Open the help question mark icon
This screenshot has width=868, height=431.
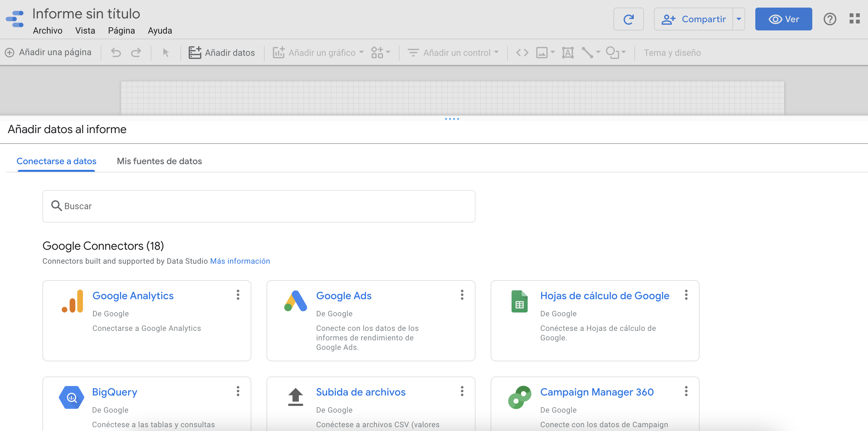[830, 19]
